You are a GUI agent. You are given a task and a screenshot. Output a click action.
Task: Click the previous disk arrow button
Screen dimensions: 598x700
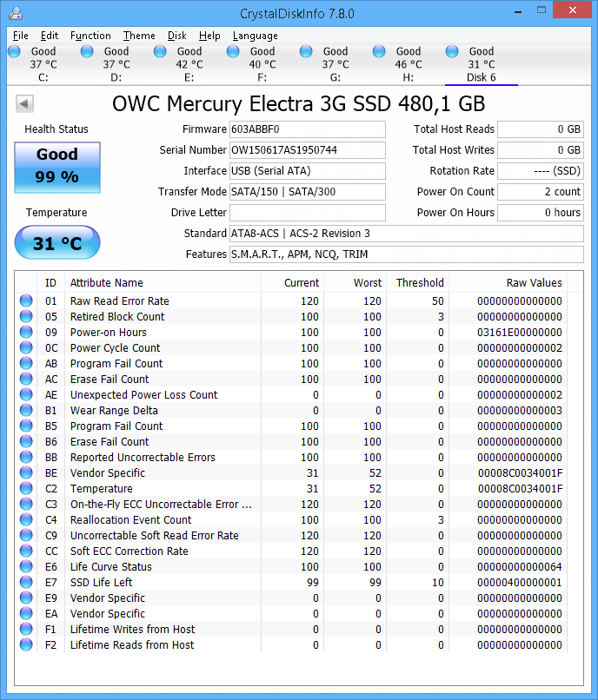[24, 104]
